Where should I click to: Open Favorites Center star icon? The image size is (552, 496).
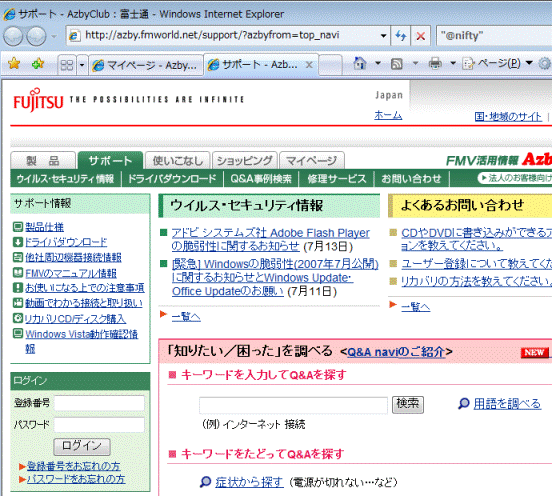tap(14, 64)
